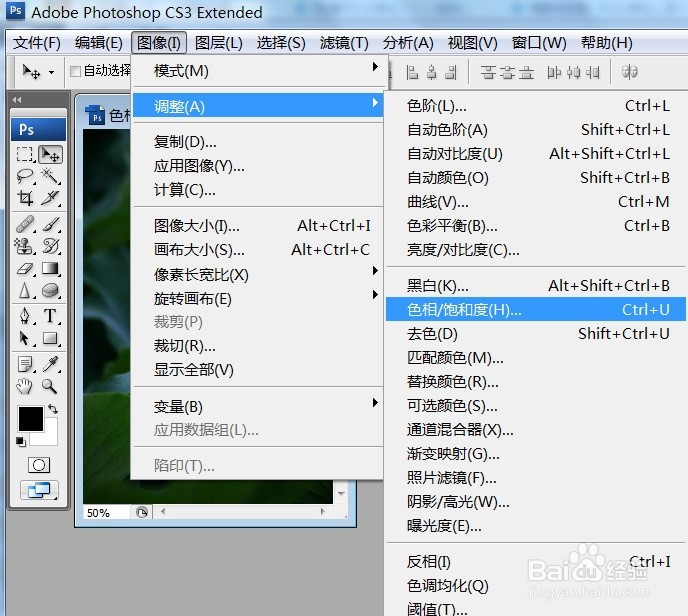Select the Eyedropper tool
The width and height of the screenshot is (688, 616).
(x=50, y=364)
